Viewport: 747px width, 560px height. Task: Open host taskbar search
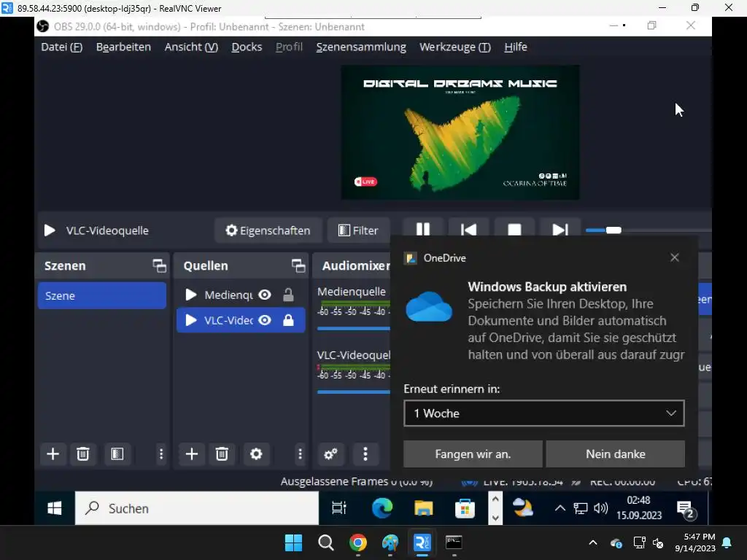[x=326, y=542]
